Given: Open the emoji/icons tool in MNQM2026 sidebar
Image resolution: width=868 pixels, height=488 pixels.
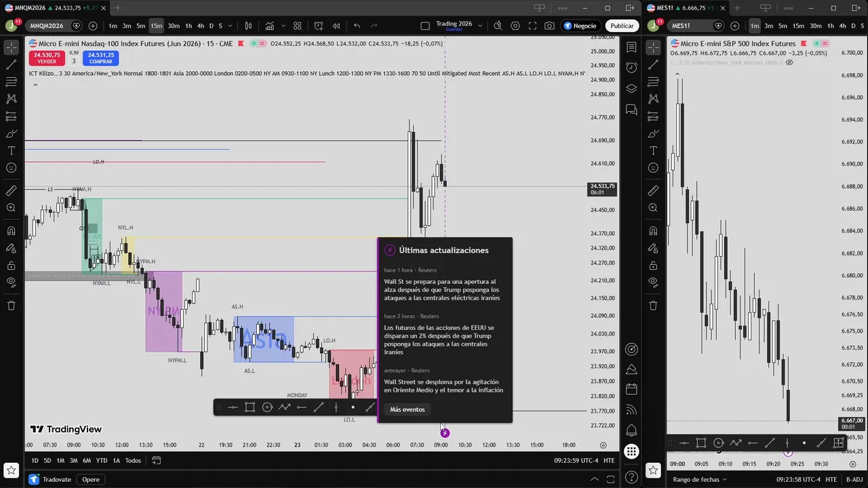Looking at the screenshot, I should point(11,167).
